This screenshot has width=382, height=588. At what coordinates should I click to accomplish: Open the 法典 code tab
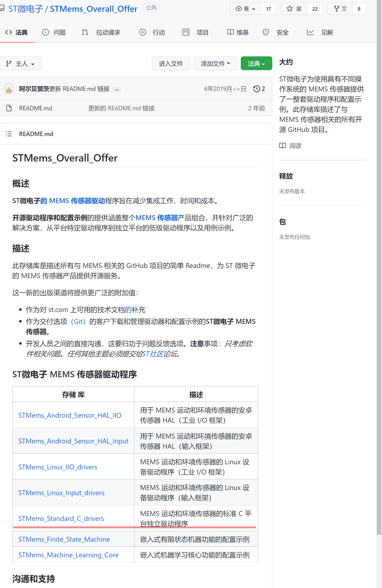click(16, 33)
